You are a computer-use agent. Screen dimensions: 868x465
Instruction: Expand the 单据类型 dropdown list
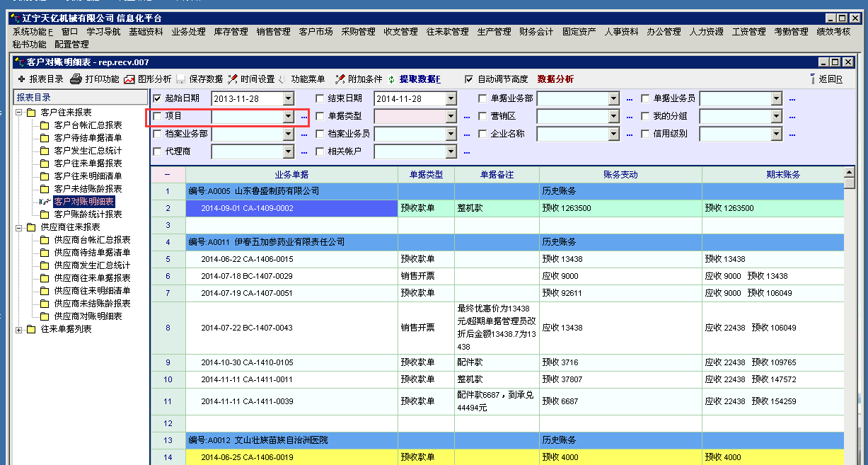(451, 116)
